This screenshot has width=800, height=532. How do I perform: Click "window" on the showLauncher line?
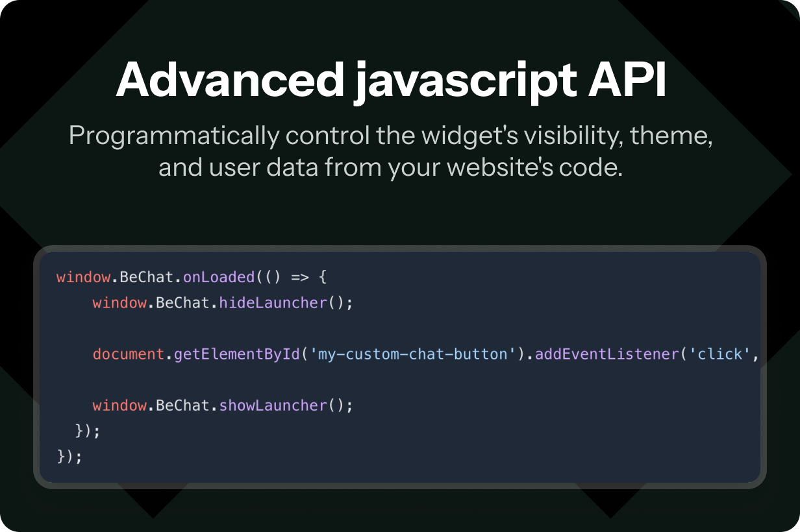click(x=119, y=405)
